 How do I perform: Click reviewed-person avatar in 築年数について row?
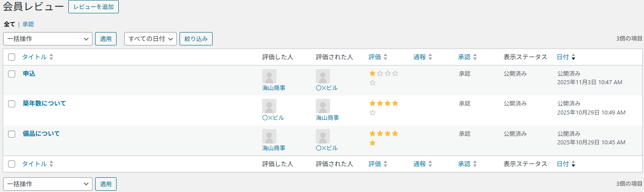pos(323,106)
